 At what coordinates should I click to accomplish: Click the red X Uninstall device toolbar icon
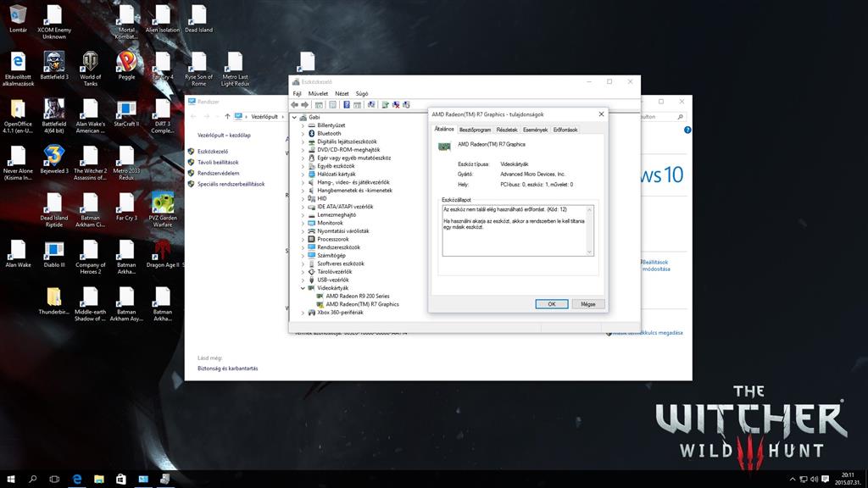click(396, 104)
